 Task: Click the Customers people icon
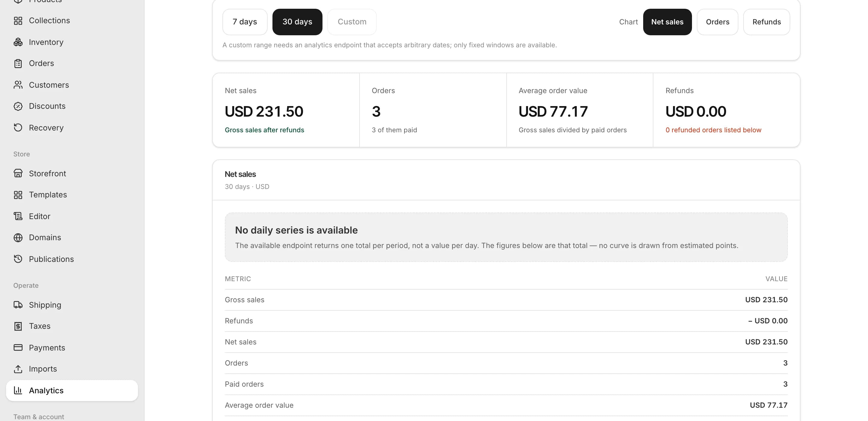click(18, 85)
